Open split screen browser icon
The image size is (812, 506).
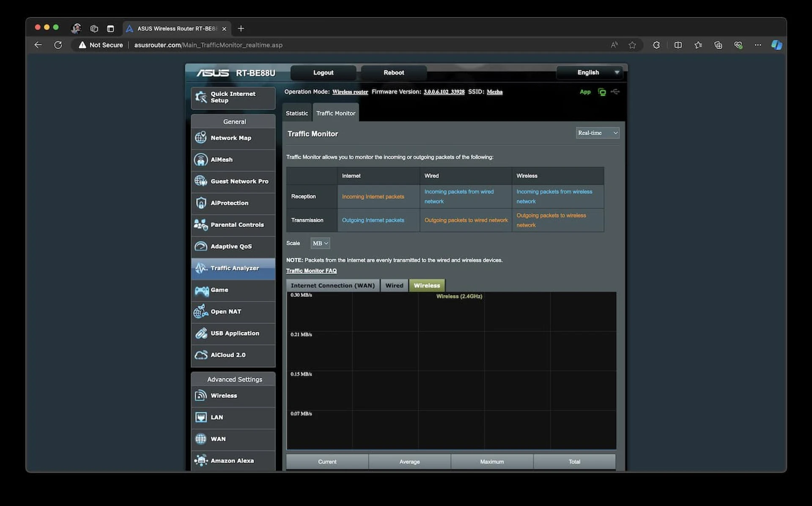[x=678, y=45]
